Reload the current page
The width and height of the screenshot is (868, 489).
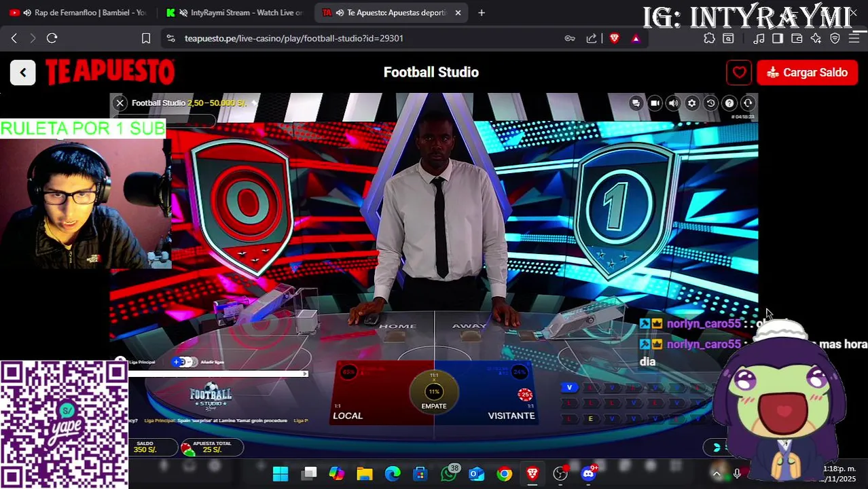click(x=52, y=38)
